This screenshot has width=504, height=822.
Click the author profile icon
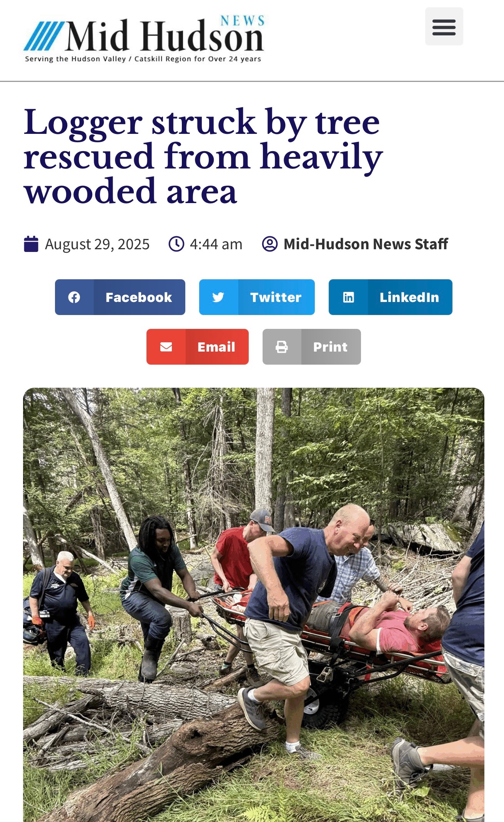270,244
